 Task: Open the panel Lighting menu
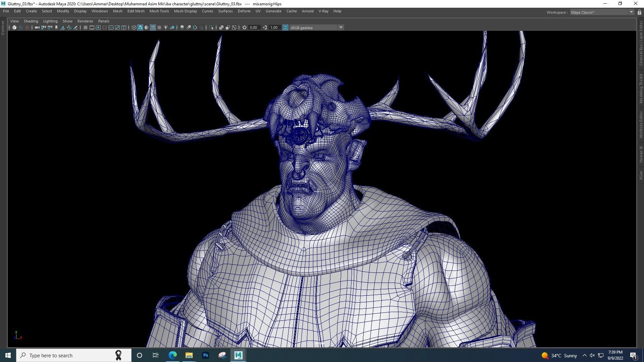coord(50,21)
